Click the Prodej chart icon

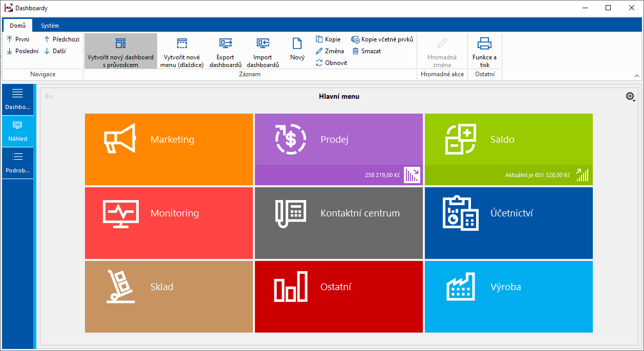click(412, 175)
